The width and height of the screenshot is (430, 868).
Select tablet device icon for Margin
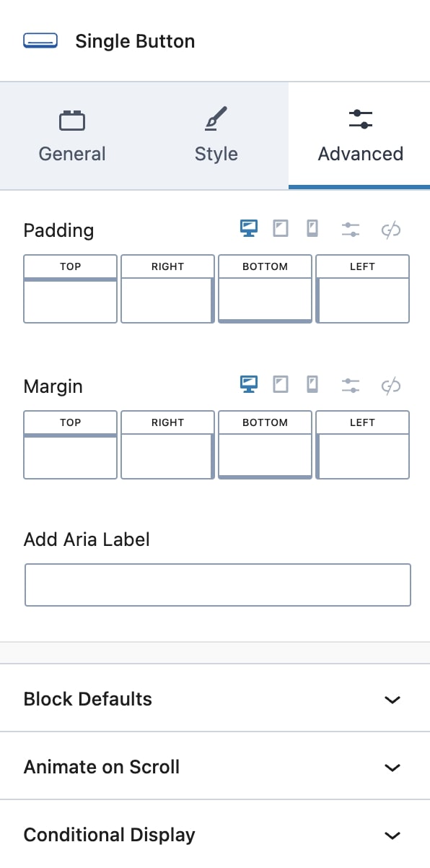[x=281, y=384]
